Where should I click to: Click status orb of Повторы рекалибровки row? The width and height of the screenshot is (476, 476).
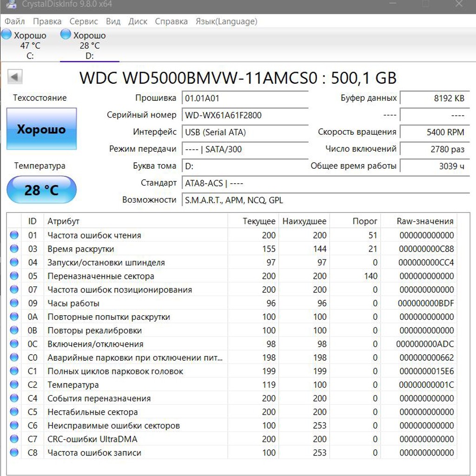pyautogui.click(x=14, y=330)
